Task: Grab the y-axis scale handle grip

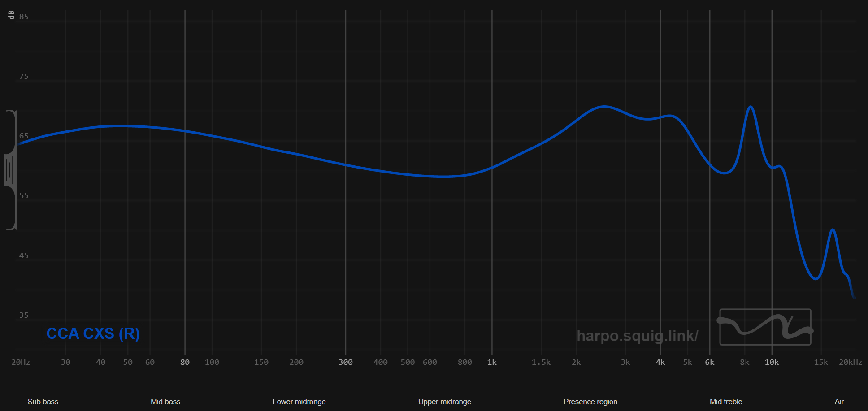Action: click(10, 170)
